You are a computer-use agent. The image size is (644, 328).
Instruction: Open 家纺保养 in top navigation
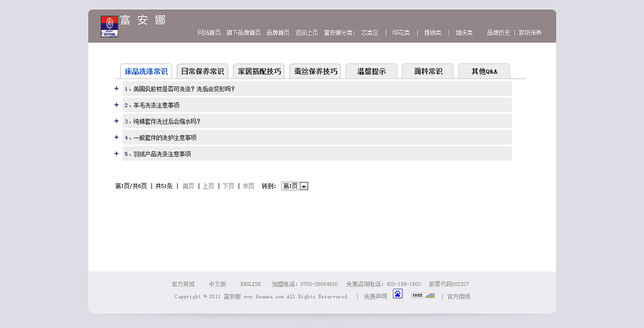click(530, 33)
